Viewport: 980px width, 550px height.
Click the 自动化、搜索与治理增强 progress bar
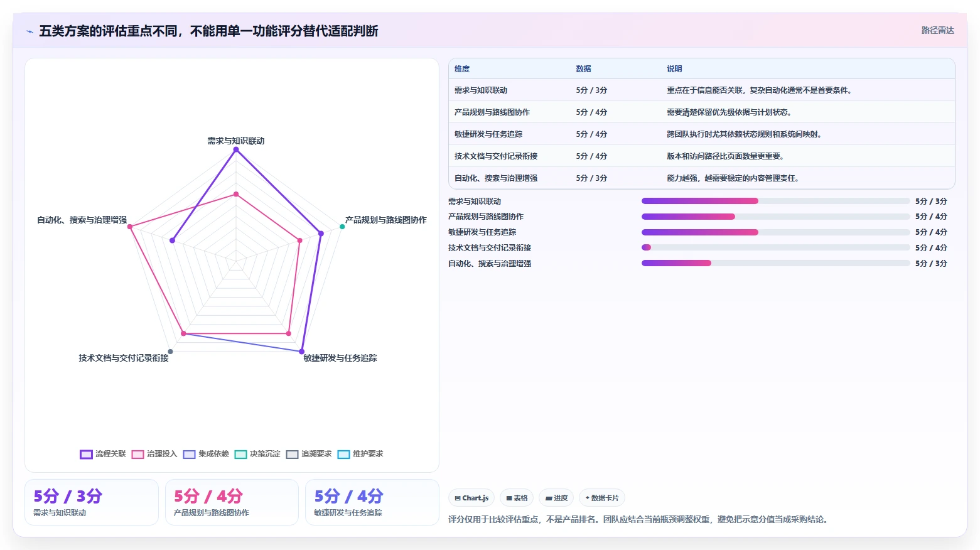coord(775,263)
